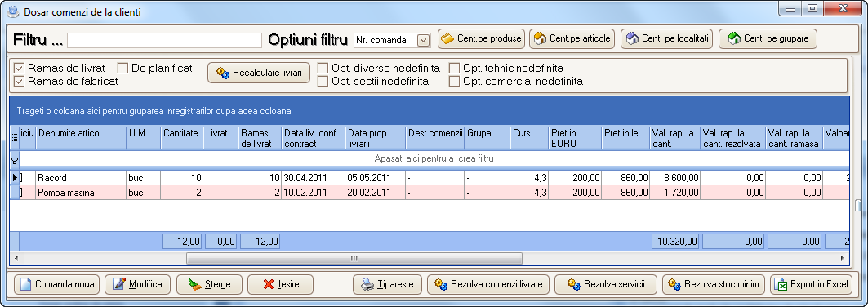The image size is (868, 307).
Task: Click value 1.720,00 in Pompa masina row
Action: click(x=674, y=193)
